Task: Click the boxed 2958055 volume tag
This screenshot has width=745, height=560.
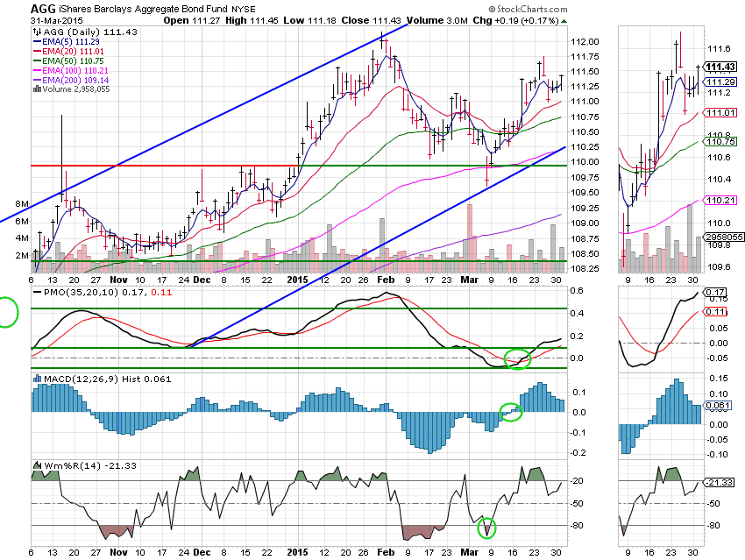Action: tap(723, 237)
